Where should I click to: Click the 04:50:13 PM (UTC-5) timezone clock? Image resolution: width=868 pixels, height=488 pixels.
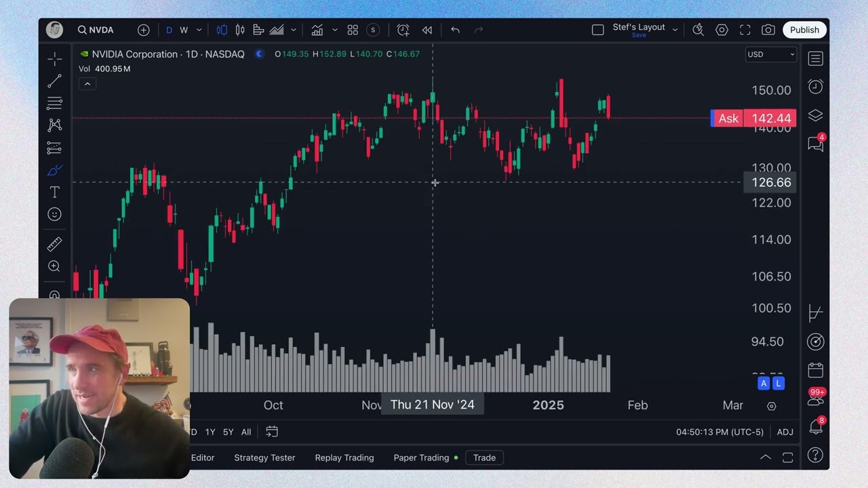[719, 432]
